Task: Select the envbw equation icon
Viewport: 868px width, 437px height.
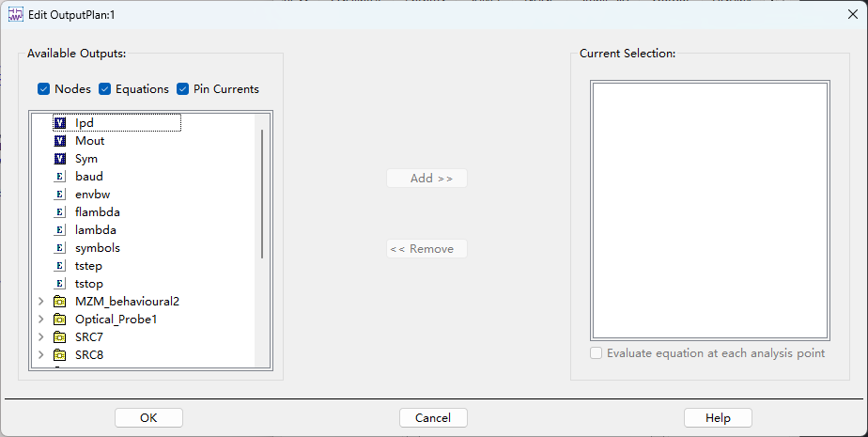Action: point(60,195)
